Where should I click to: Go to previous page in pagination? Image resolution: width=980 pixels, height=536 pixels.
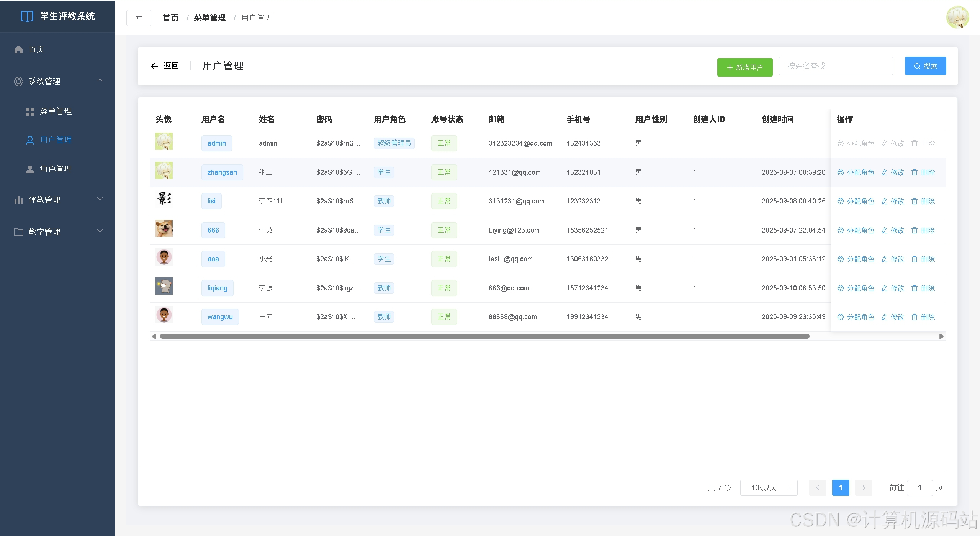click(818, 488)
